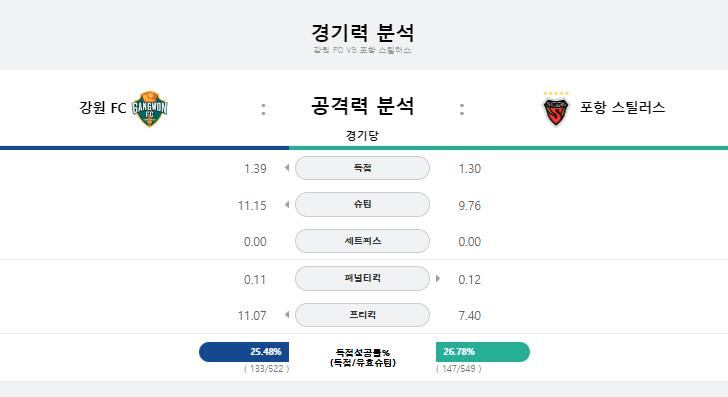
Task: Click the left arrow beside 프리킥
Action: [x=287, y=315]
